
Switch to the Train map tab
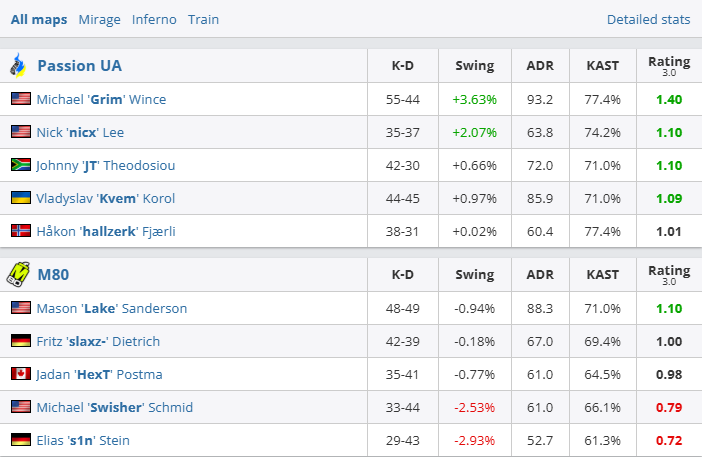[x=203, y=19]
